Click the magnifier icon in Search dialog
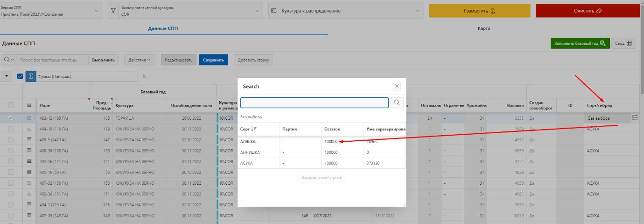 (x=397, y=103)
